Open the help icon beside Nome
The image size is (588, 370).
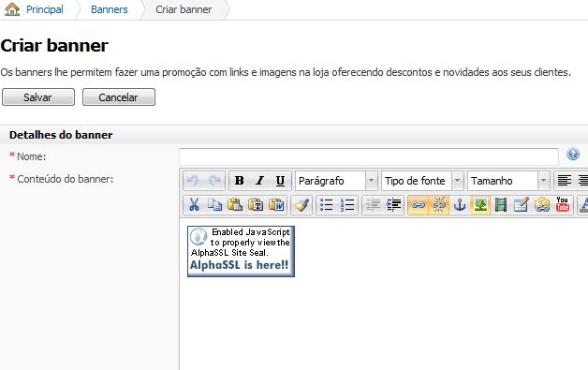(x=573, y=154)
